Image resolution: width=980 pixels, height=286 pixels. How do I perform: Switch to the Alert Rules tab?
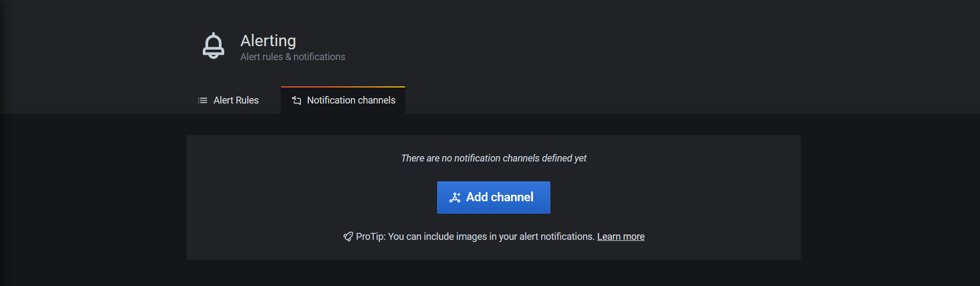coord(229,100)
